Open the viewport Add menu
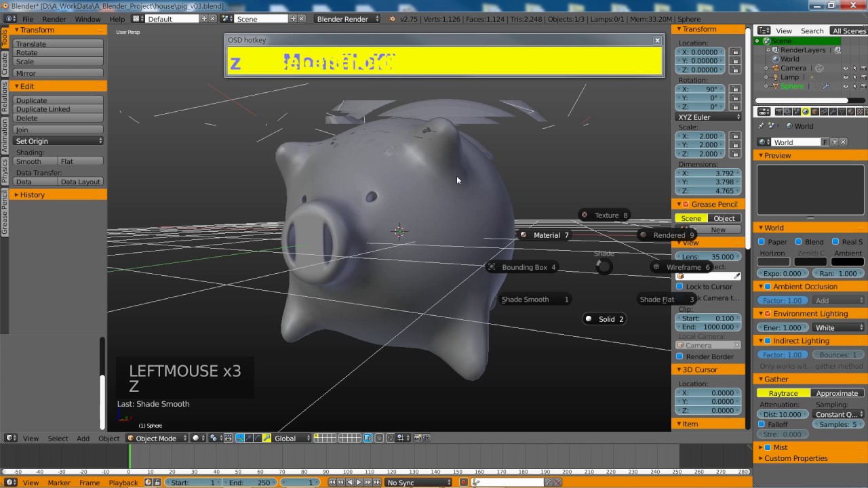This screenshot has width=868, height=488. pos(83,439)
